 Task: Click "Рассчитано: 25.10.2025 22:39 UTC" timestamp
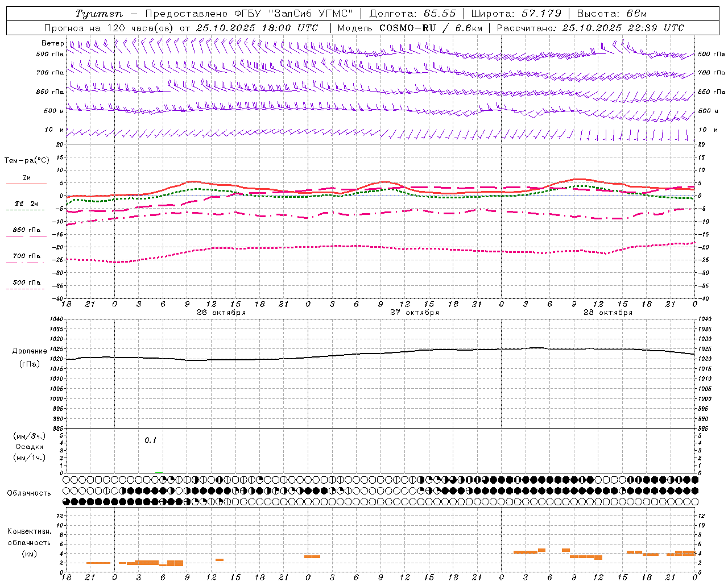click(590, 28)
